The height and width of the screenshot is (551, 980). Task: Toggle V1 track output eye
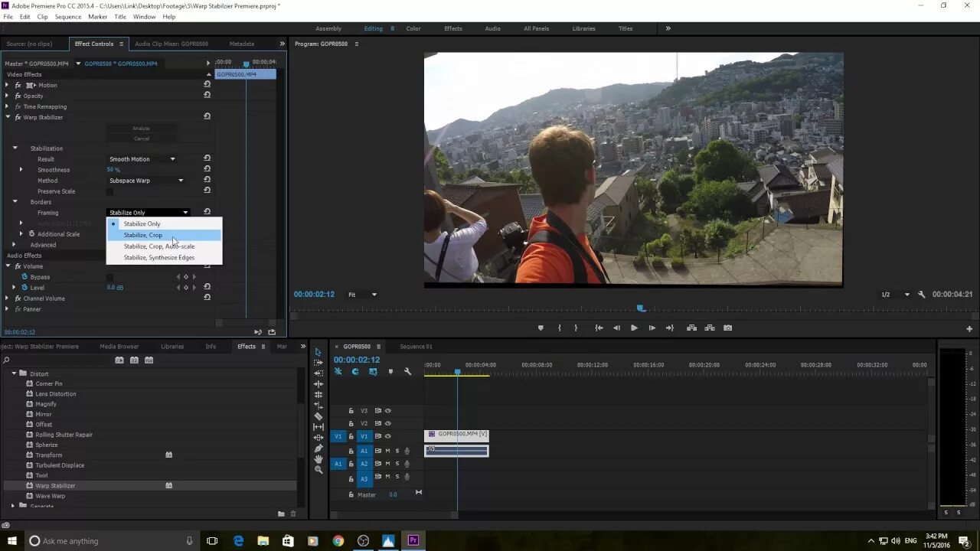[x=387, y=436]
